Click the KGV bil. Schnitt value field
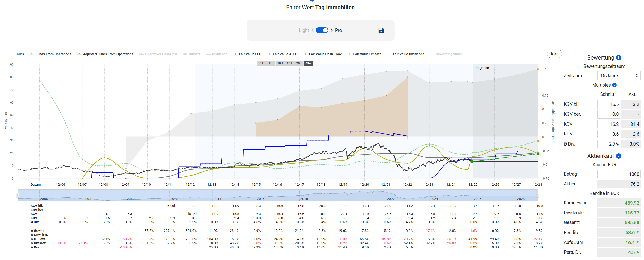The width and height of the screenshot is (644, 260). point(609,104)
